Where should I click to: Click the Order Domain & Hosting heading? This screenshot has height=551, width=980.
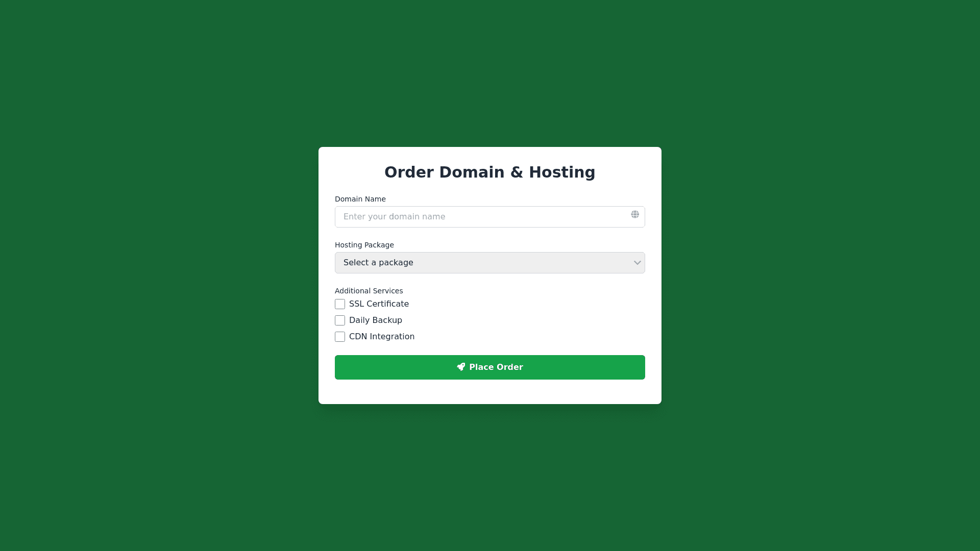tap(490, 172)
